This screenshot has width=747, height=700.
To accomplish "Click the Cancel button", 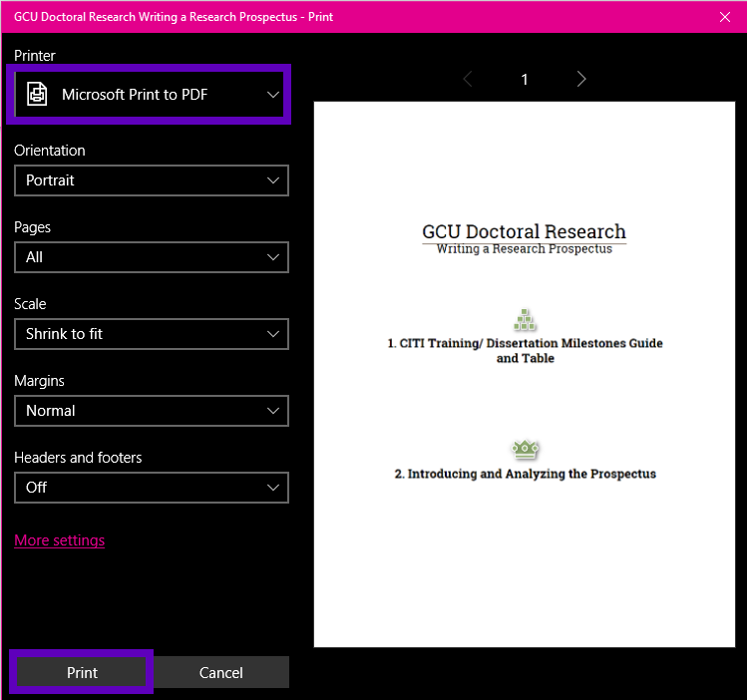I will click(x=221, y=672).
